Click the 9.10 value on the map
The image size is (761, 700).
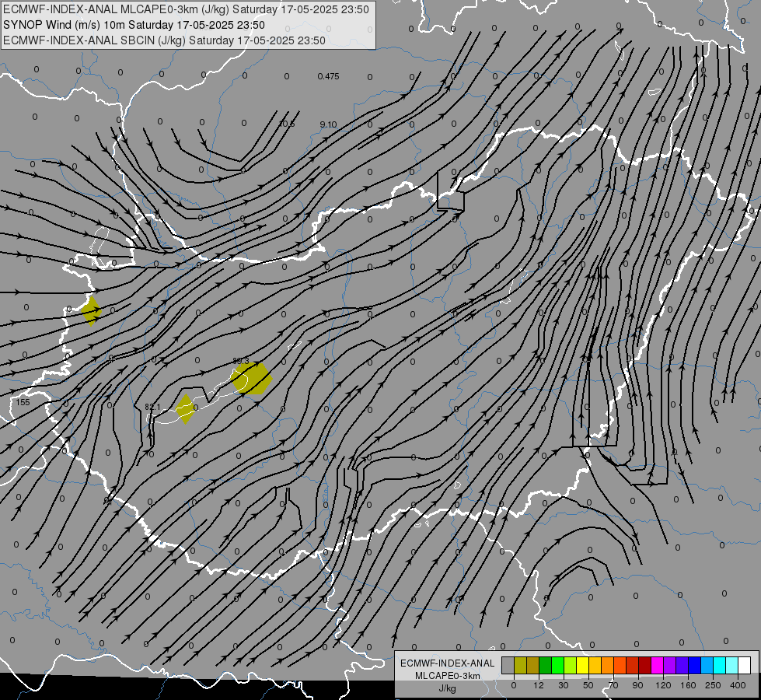(329, 124)
